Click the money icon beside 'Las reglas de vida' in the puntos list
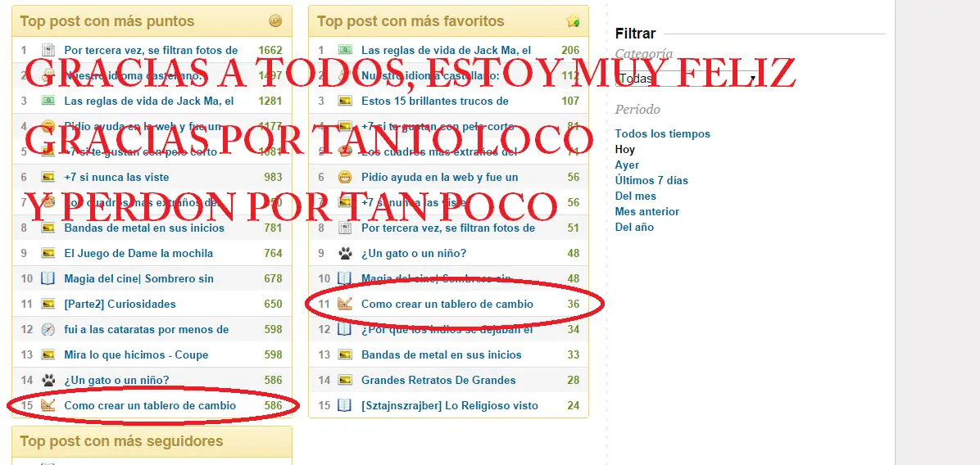The width and height of the screenshot is (980, 465). point(48,101)
